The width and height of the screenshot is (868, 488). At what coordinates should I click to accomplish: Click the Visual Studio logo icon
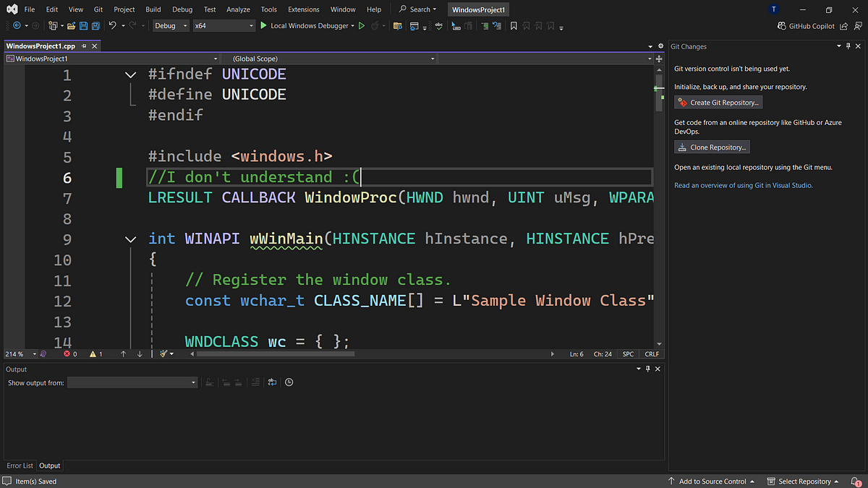tap(11, 9)
